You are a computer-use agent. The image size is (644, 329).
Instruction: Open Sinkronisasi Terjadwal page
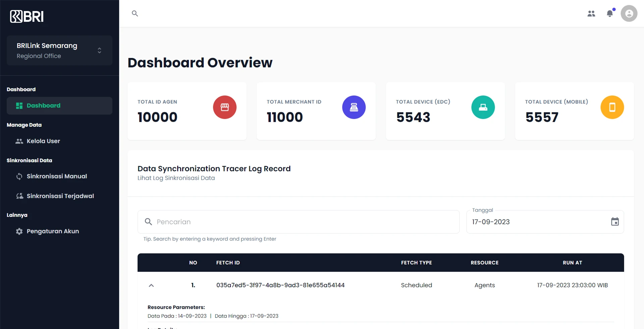(x=60, y=196)
